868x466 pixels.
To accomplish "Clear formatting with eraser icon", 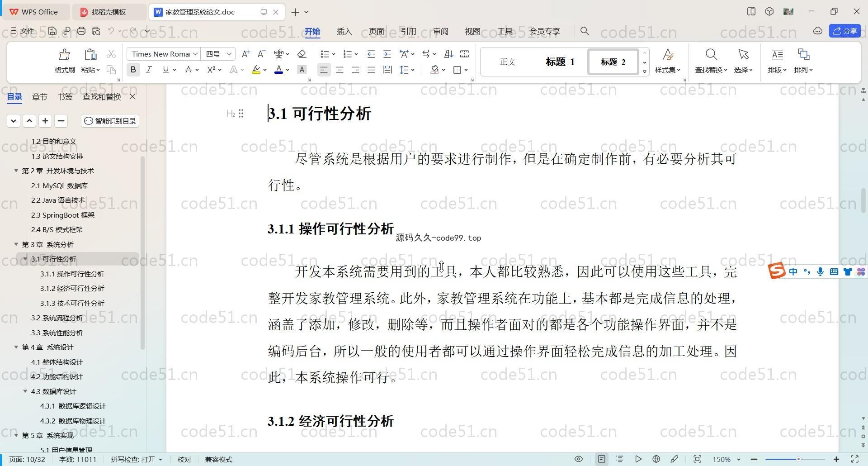I will (302, 54).
